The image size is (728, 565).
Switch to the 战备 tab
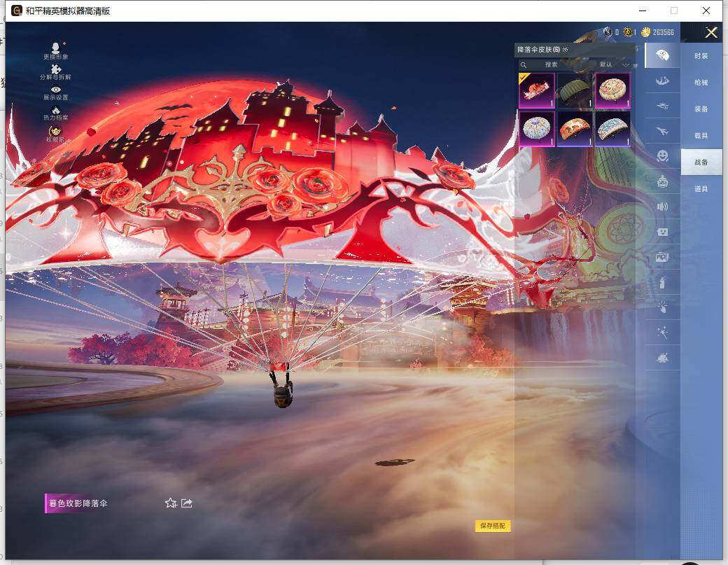701,162
